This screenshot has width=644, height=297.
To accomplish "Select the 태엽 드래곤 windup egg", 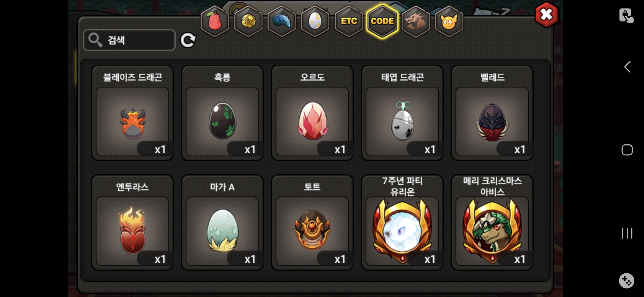I will (x=402, y=113).
